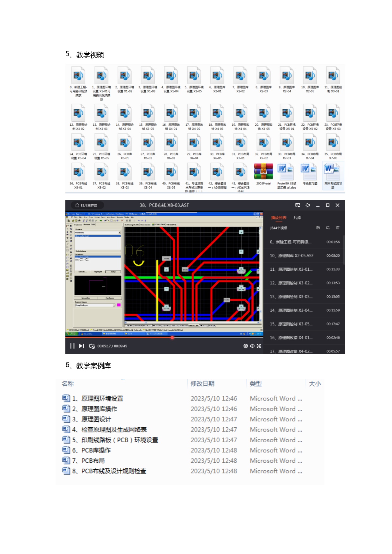Play 12、原理图绘制 X3-02 from playlist
This screenshot has width=392, height=554.
291,283
